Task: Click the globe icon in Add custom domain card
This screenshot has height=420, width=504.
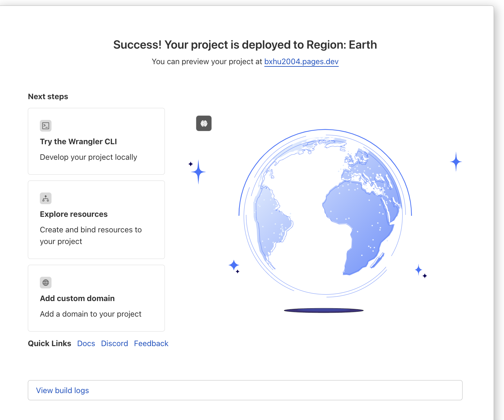Action: [46, 283]
